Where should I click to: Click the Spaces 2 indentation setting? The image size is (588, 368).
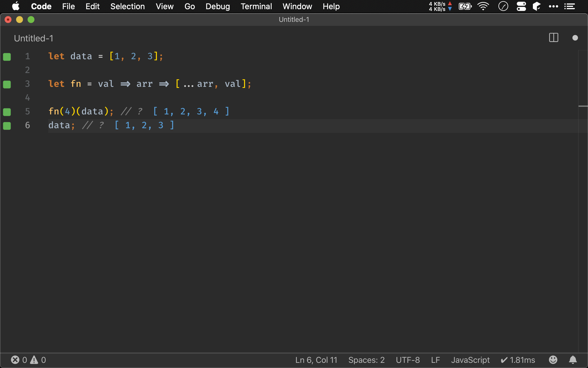(366, 360)
